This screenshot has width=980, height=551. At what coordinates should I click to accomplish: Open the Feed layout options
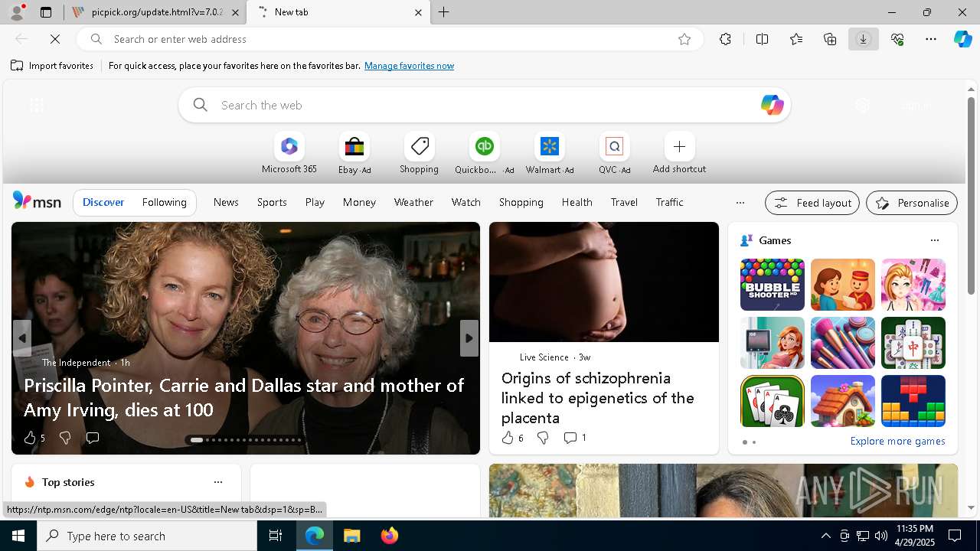click(812, 203)
